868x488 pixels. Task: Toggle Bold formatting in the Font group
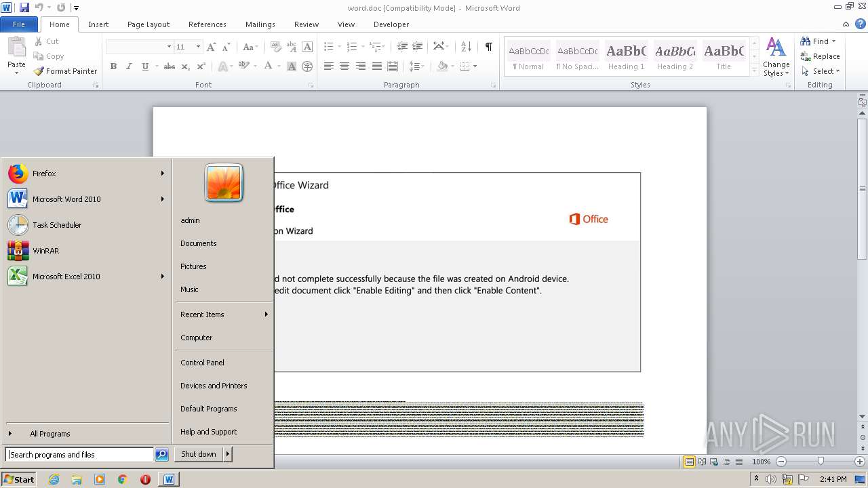(x=113, y=66)
